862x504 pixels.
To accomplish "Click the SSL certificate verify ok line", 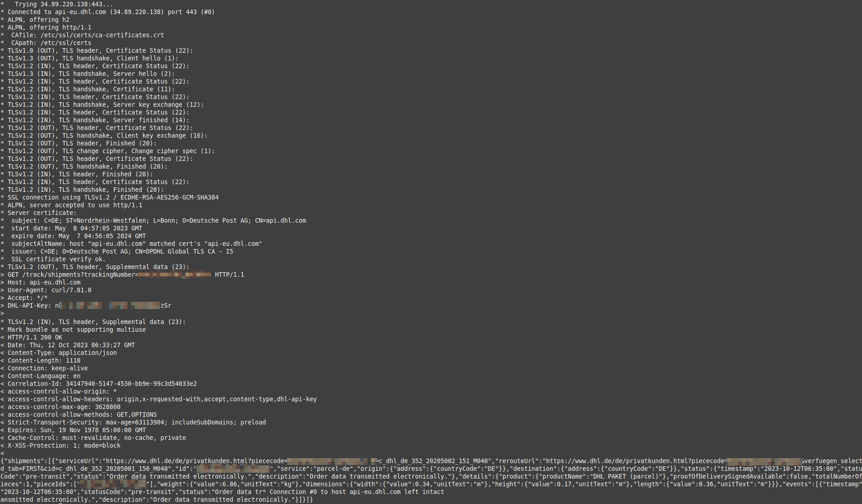I will pyautogui.click(x=58, y=259).
